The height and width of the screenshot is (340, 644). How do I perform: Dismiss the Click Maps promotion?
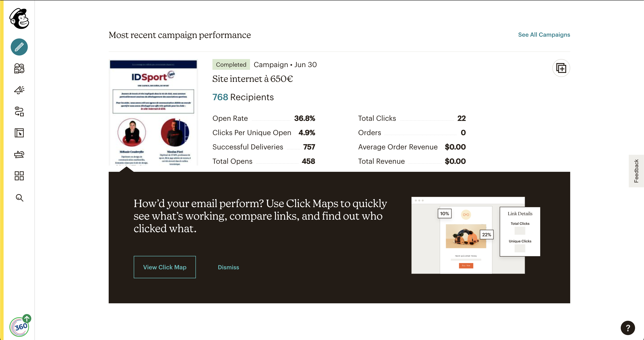pyautogui.click(x=228, y=267)
